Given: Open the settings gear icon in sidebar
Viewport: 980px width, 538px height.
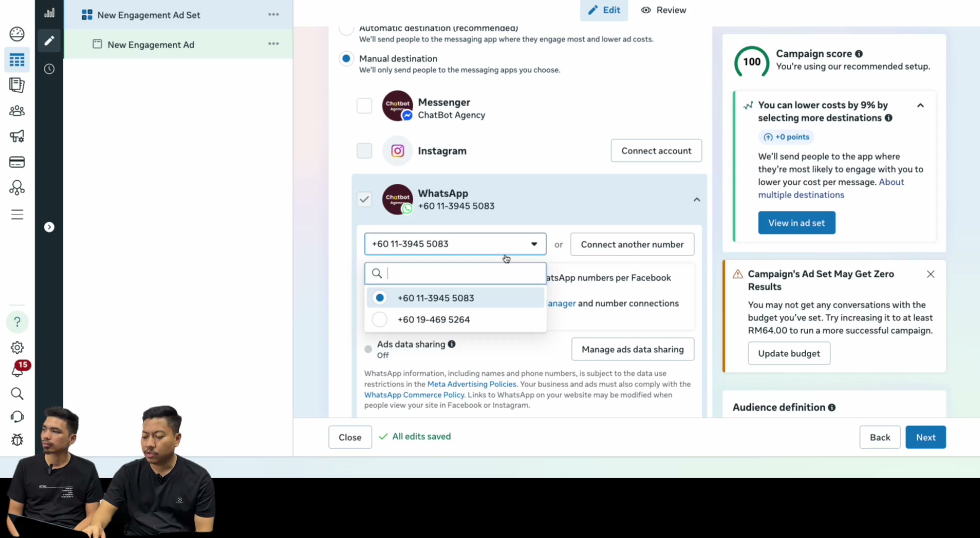Looking at the screenshot, I should (17, 347).
